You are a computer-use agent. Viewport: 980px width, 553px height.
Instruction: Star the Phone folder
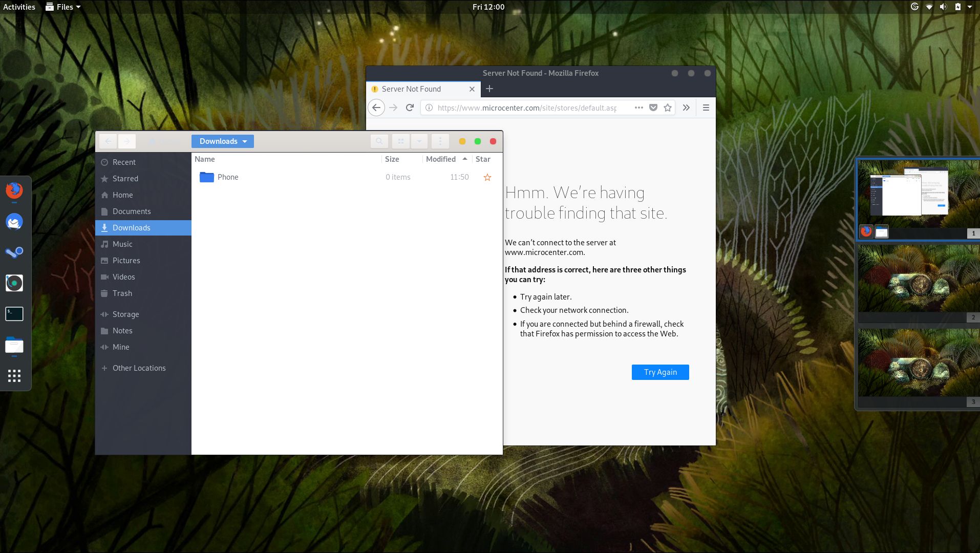point(487,177)
